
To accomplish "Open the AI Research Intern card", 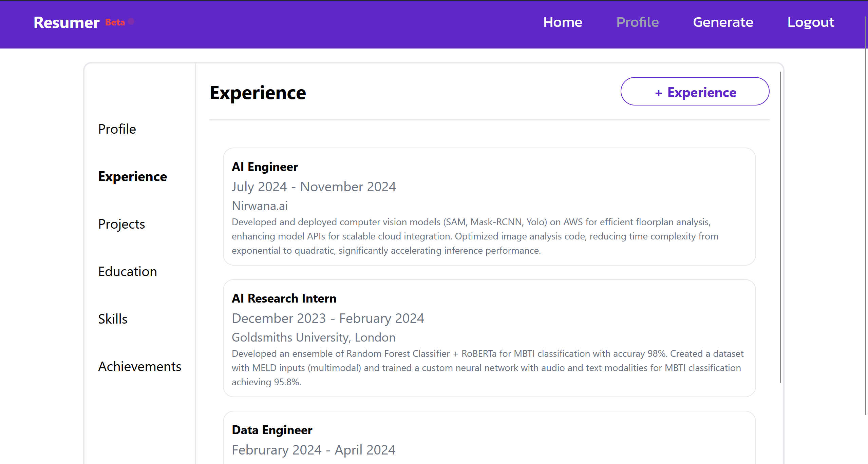I will point(284,298).
